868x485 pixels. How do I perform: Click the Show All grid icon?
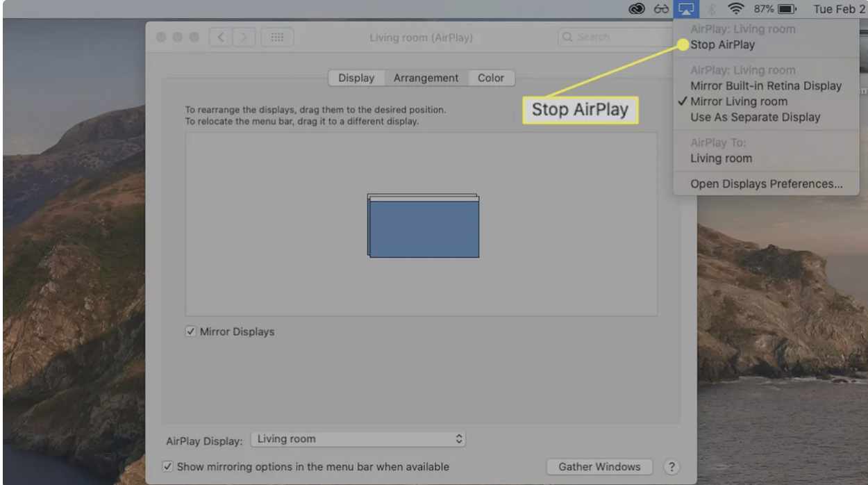[x=277, y=38]
